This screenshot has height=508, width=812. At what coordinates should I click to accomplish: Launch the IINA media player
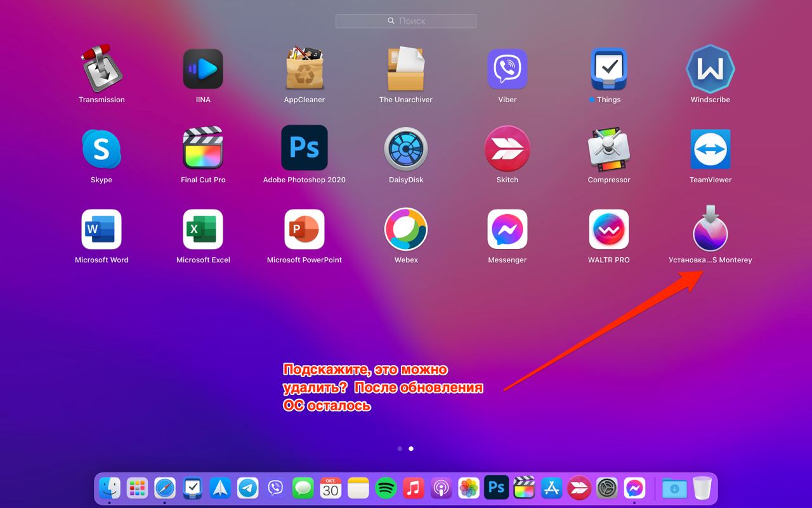point(203,68)
